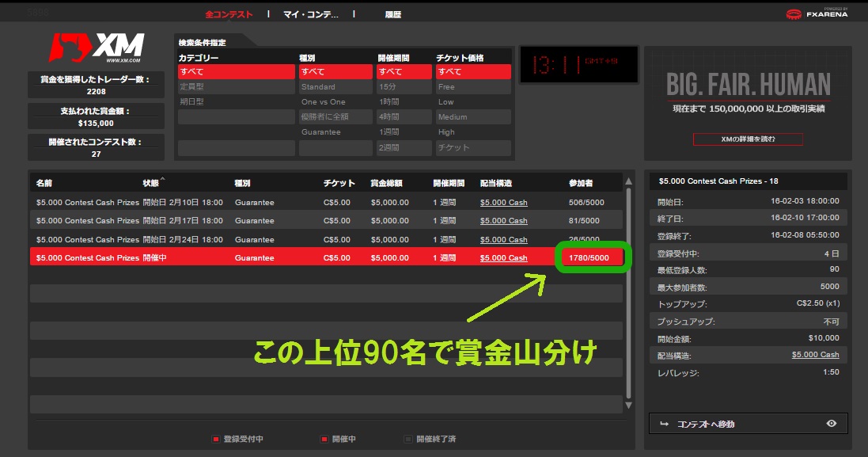Click XMの詳細を読む button

(x=748, y=139)
